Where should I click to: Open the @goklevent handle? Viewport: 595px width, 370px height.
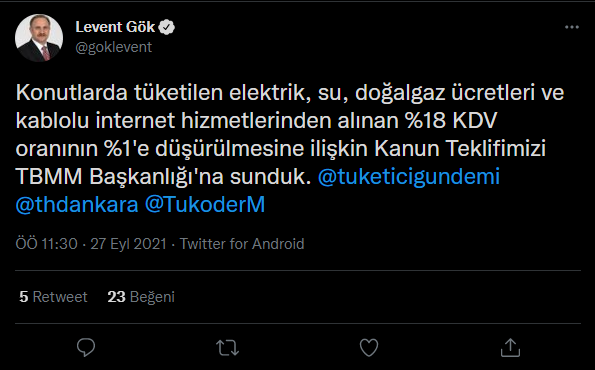point(113,47)
